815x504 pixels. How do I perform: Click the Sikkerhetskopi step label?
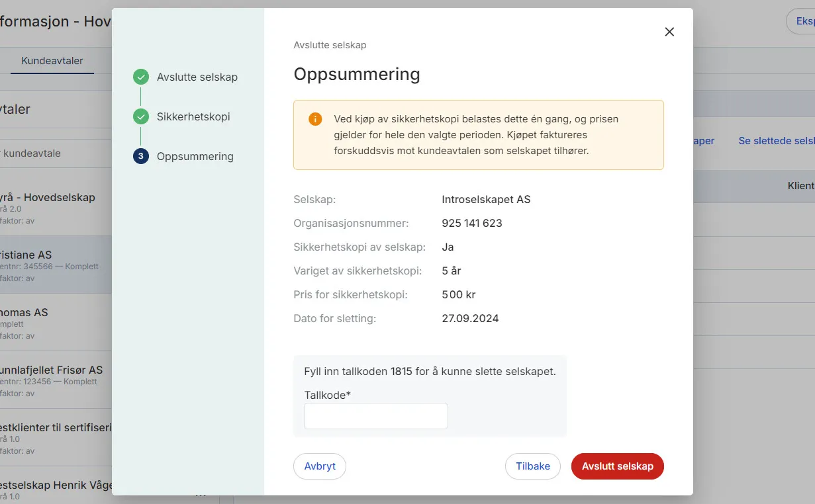tap(193, 117)
